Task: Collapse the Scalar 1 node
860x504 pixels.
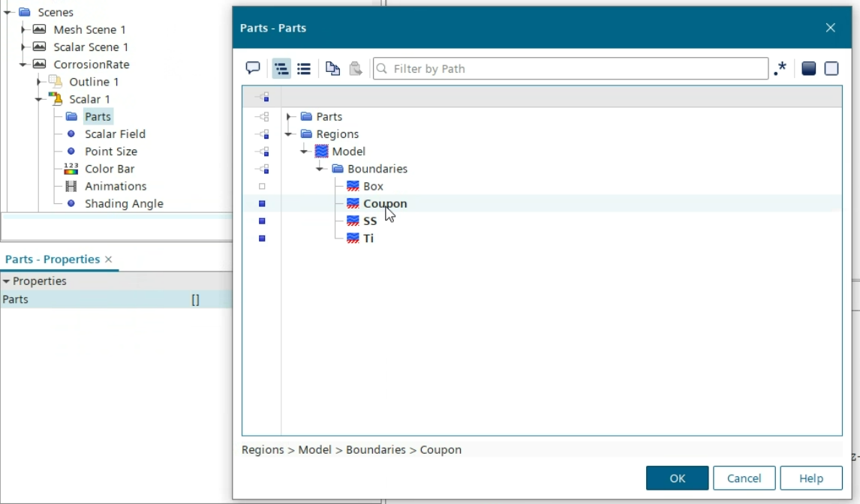Action: [38, 99]
